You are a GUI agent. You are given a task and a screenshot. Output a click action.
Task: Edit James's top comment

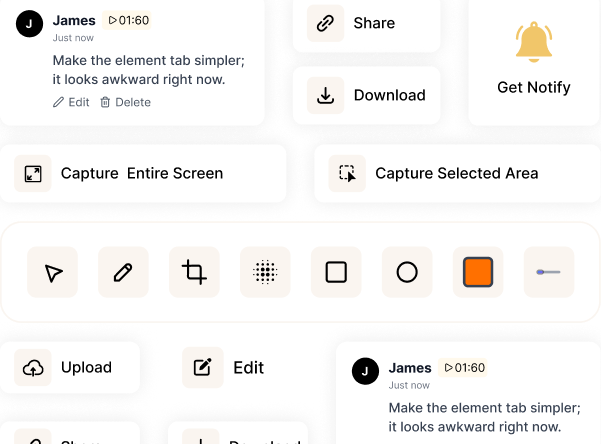tap(71, 102)
